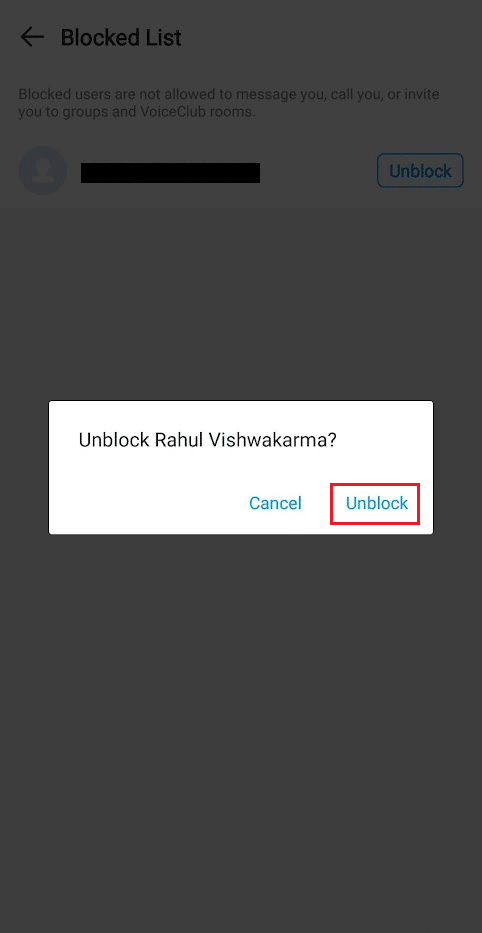The image size is (482, 933).
Task: Click the blocked contact's row in the list
Action: pos(241,171)
